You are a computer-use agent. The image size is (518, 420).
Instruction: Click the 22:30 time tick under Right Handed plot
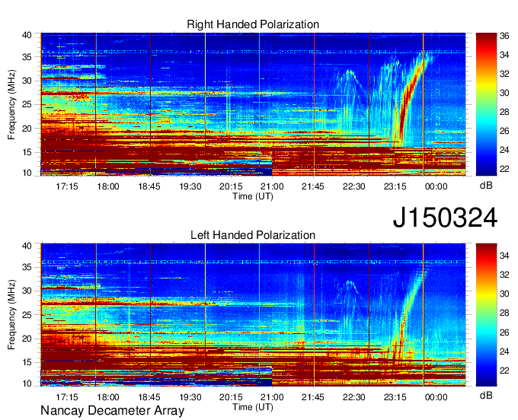pos(353,186)
